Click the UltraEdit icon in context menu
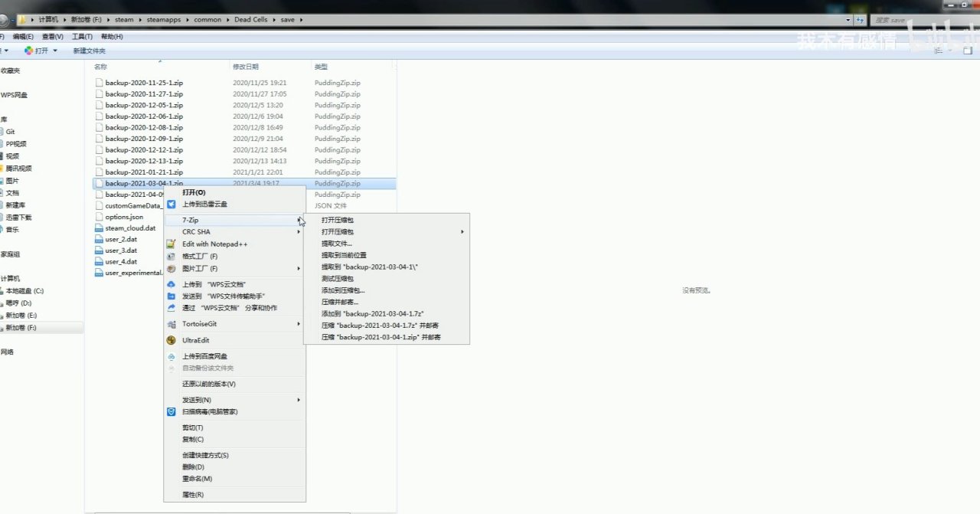Image resolution: width=980 pixels, height=514 pixels. (x=171, y=340)
